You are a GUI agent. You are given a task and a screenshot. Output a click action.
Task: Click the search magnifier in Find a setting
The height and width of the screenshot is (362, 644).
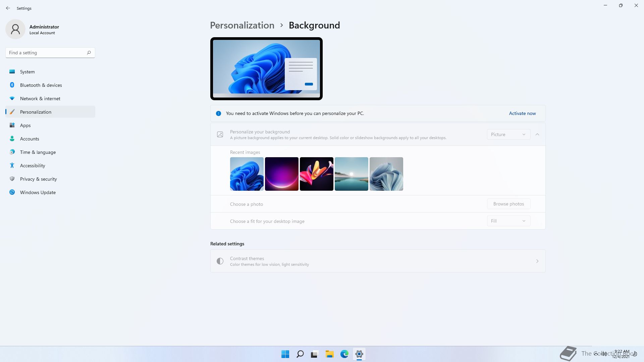(x=89, y=53)
